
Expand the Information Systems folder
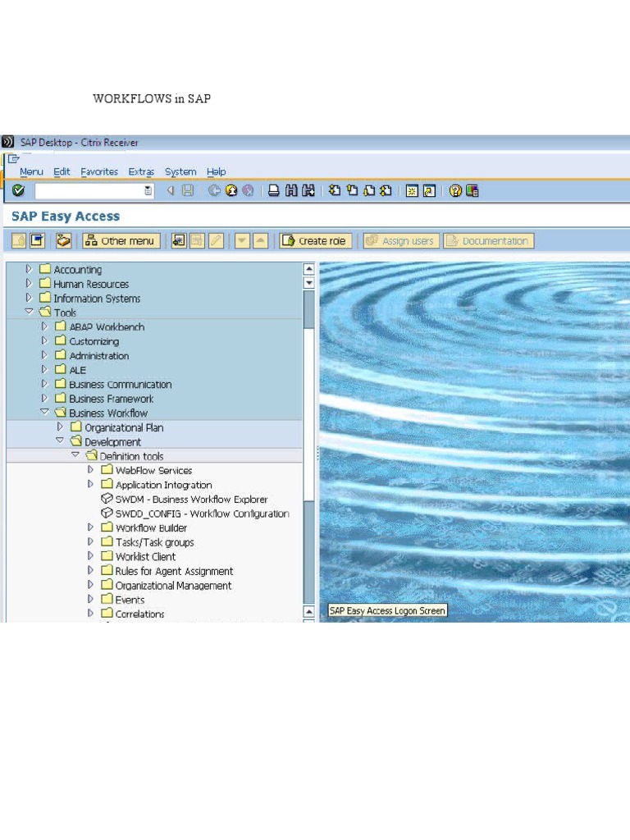[29, 297]
